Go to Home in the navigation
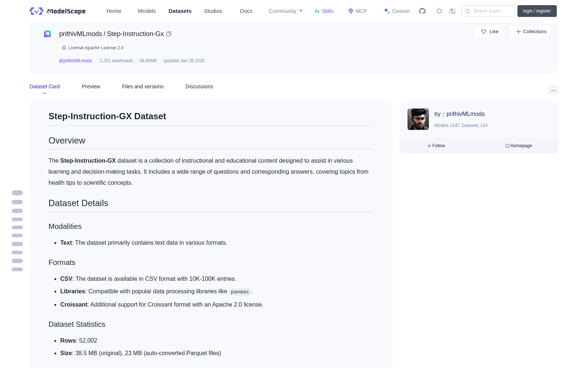Image resolution: width=588 pixels, height=368 pixels. (x=114, y=11)
